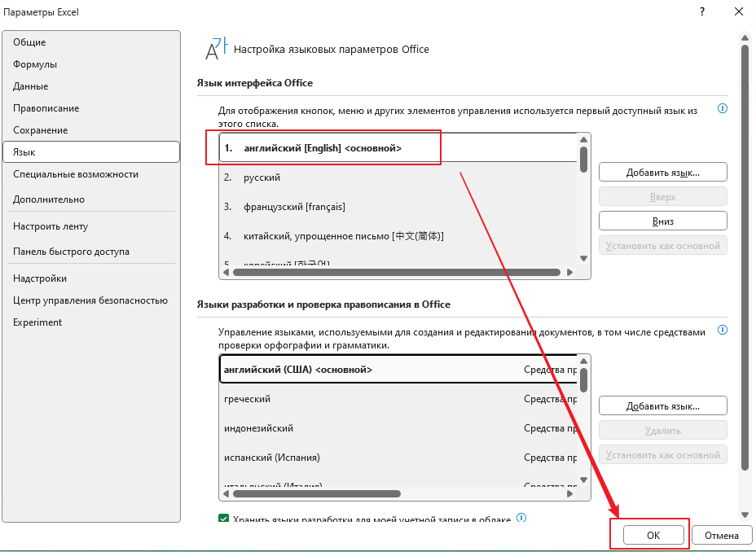Select греческий authoring language
Image resolution: width=756 pixels, height=552 pixels.
click(398, 399)
